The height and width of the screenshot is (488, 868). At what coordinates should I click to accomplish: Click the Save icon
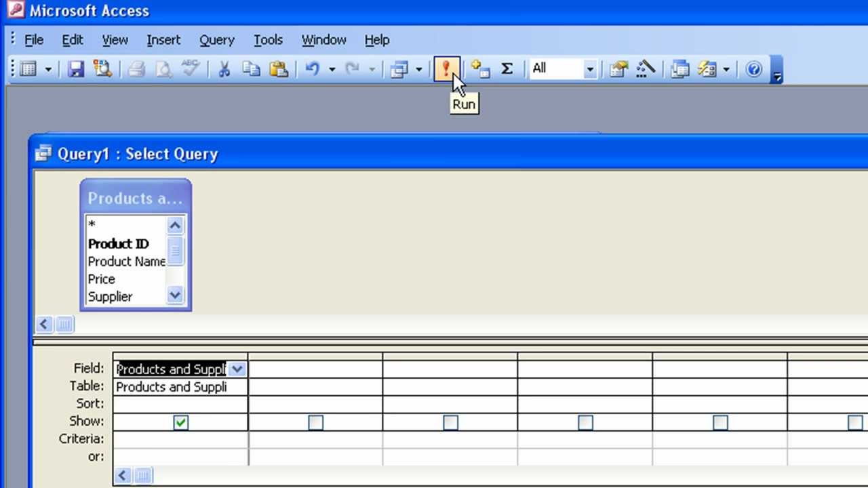point(75,68)
